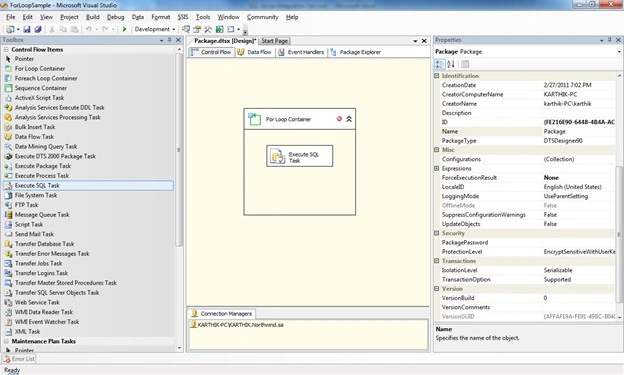The width and height of the screenshot is (624, 375).
Task: Collapse the Identification property category
Action: 437,76
